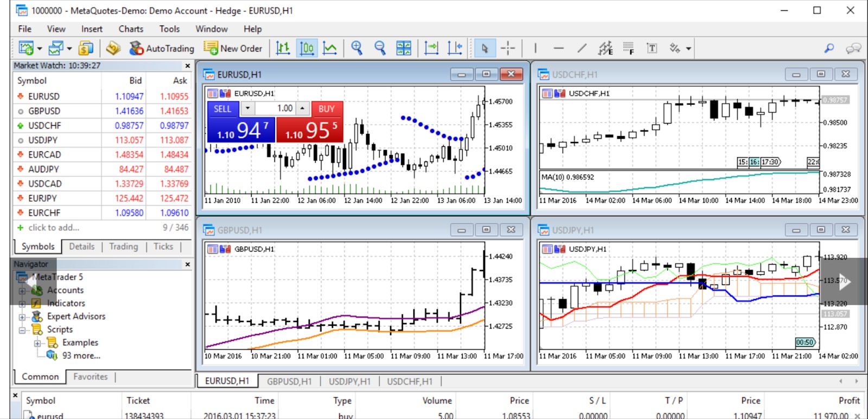Open the MetaEditor yellow book icon
Viewport: 868px width, 419px height.
click(113, 48)
